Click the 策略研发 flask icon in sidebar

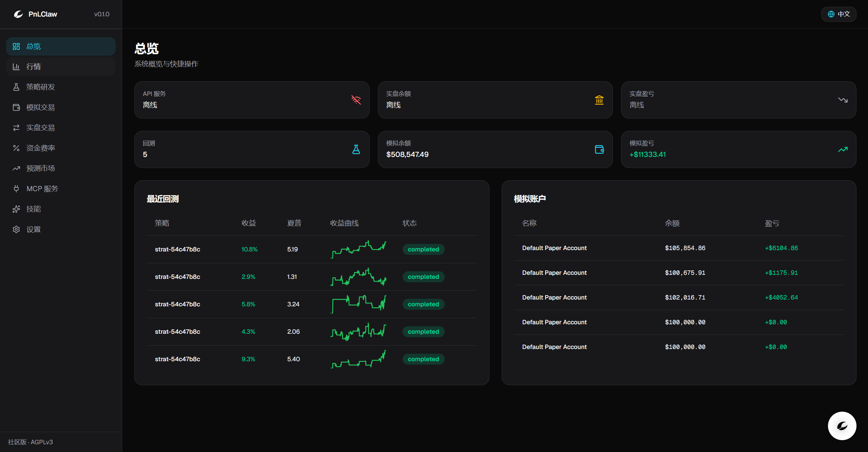[16, 87]
